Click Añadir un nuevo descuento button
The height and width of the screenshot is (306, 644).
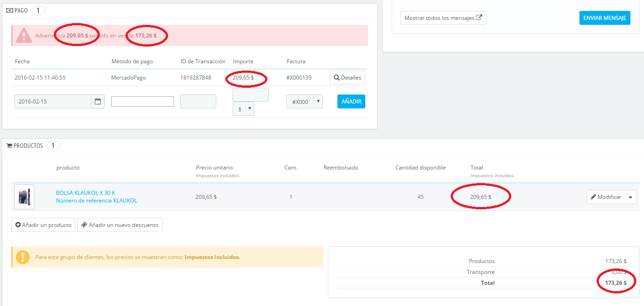[120, 225]
